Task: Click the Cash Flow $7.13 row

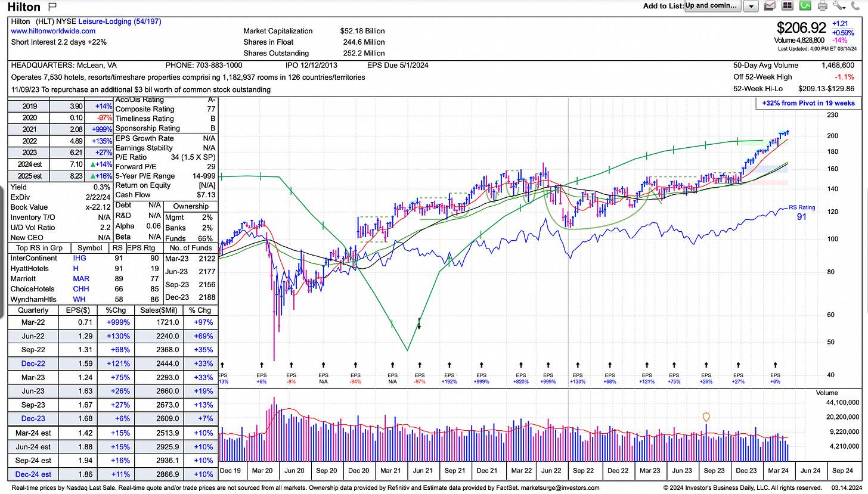Action: pyautogui.click(x=165, y=195)
